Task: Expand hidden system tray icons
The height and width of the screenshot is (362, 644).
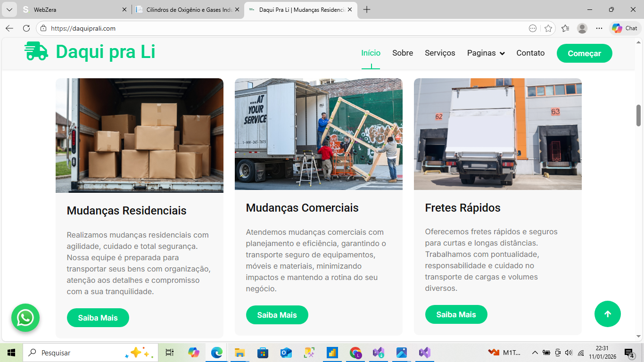Action: pyautogui.click(x=535, y=352)
